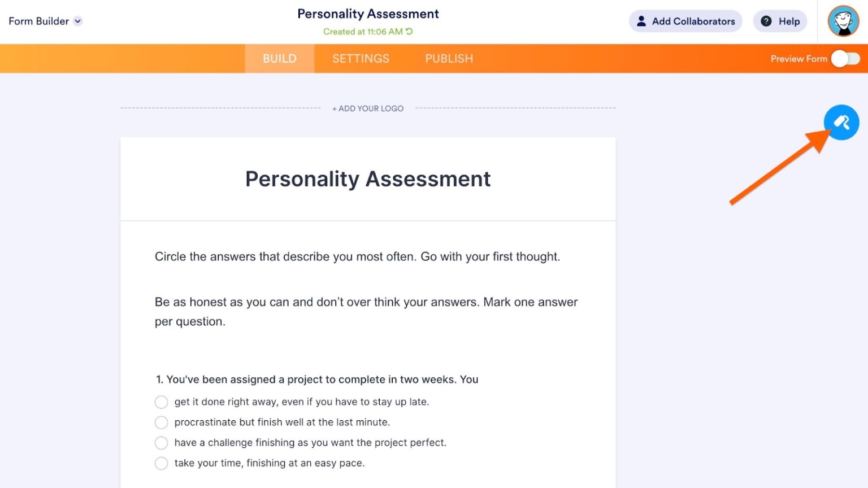This screenshot has width=868, height=488.
Task: Open the Form Designer paint roller tool
Action: tap(841, 122)
